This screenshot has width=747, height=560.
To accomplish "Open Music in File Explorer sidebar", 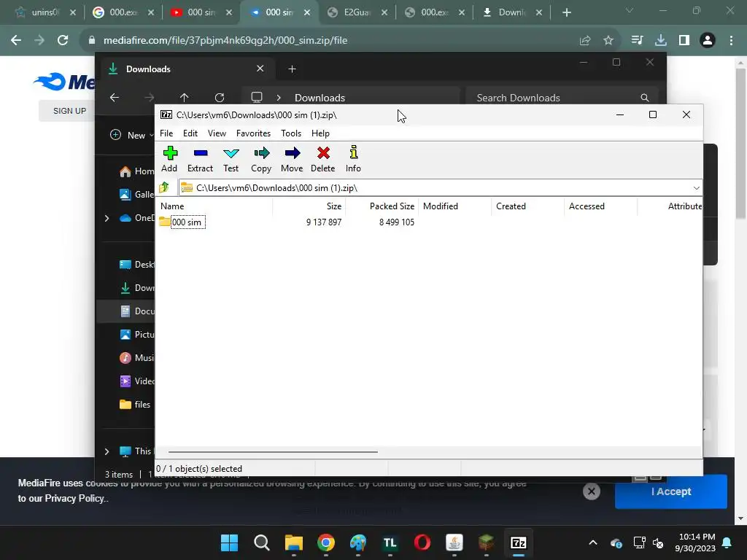I will pos(136,358).
